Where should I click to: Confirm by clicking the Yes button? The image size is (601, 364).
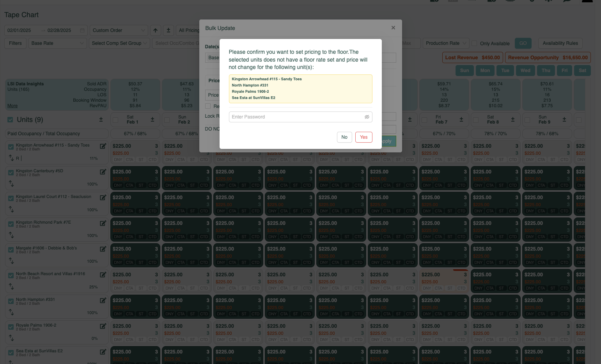point(363,137)
